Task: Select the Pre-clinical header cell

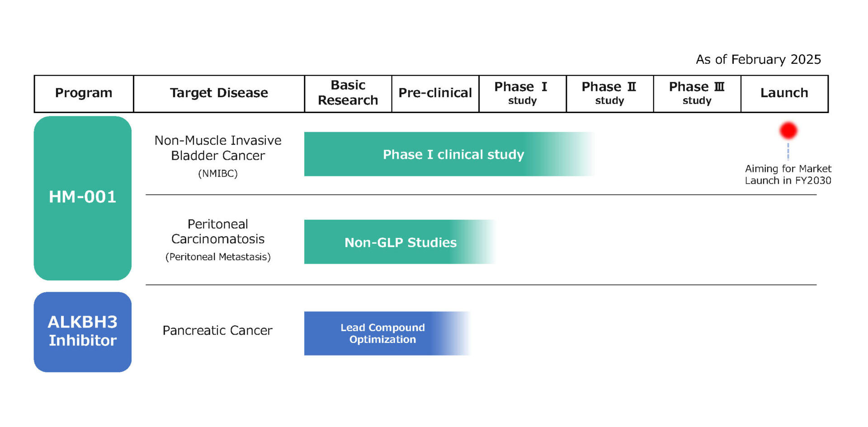Action: click(x=435, y=93)
